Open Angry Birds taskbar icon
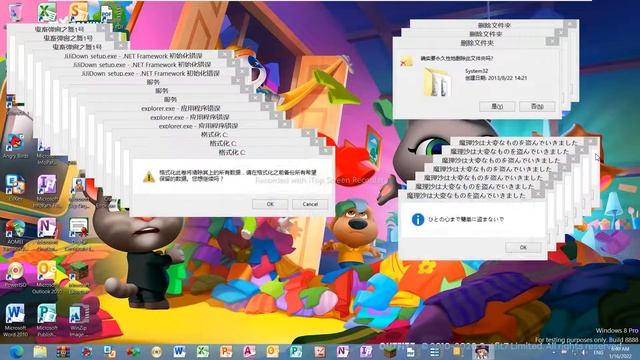 [87, 351]
